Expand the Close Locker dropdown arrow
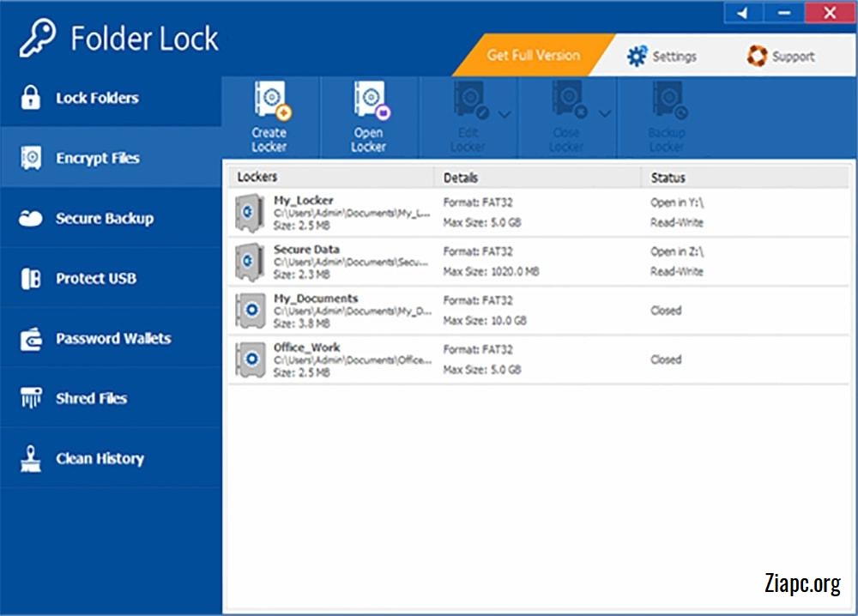This screenshot has width=858, height=616. click(604, 114)
